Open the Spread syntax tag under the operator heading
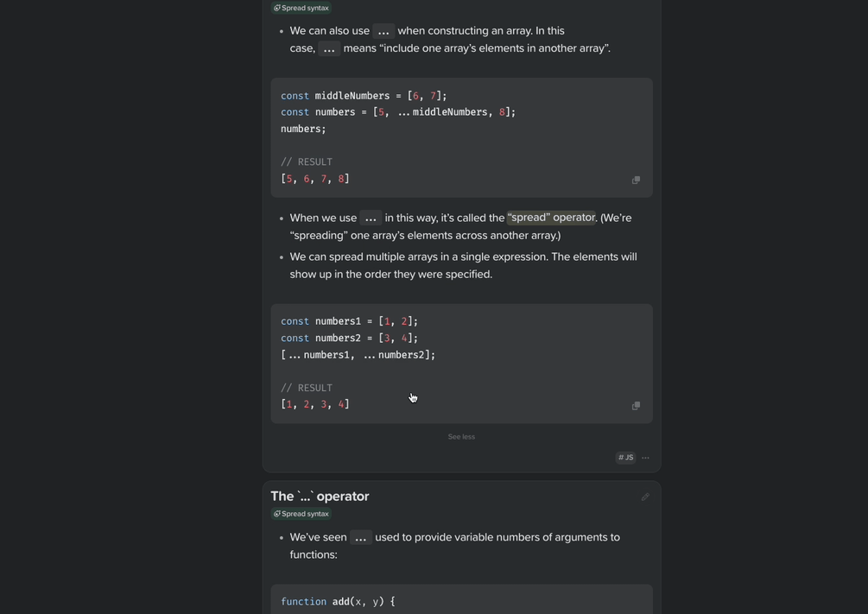 point(301,514)
